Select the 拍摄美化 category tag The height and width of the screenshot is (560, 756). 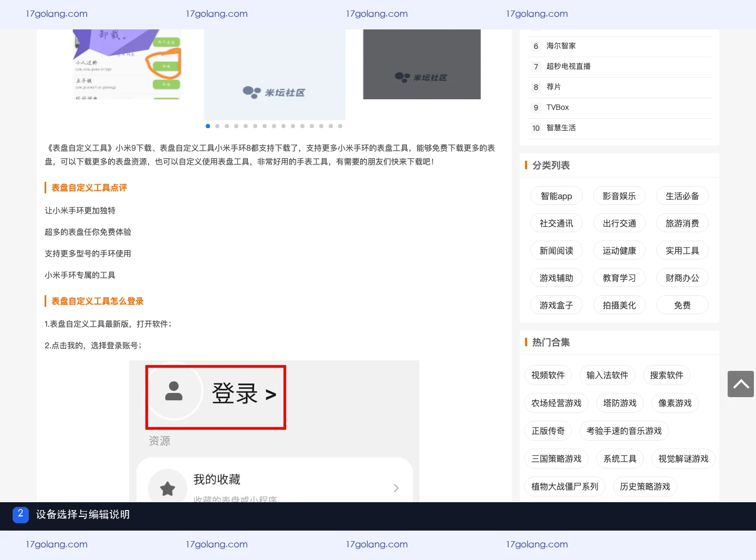tap(619, 305)
